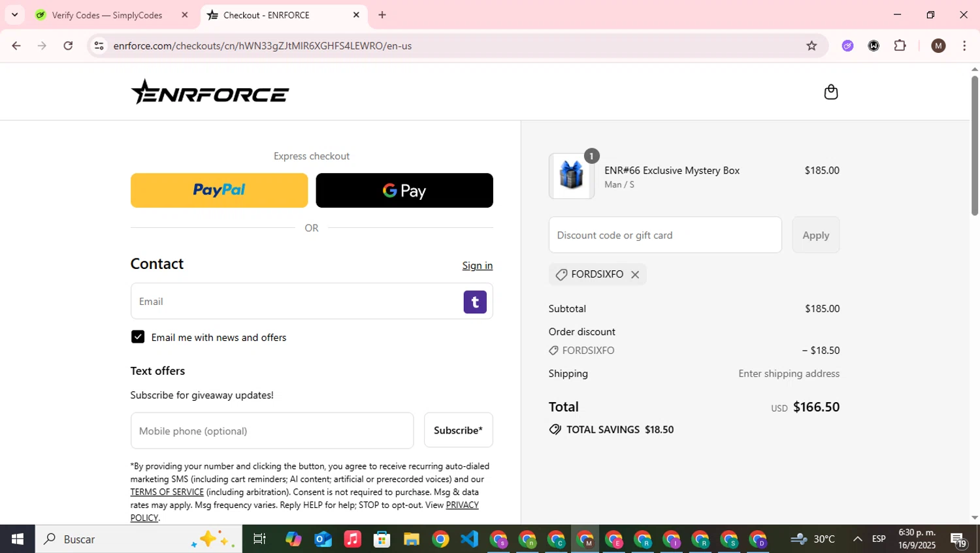
Task: Open the tab search dropdown arrow
Action: click(x=14, y=15)
